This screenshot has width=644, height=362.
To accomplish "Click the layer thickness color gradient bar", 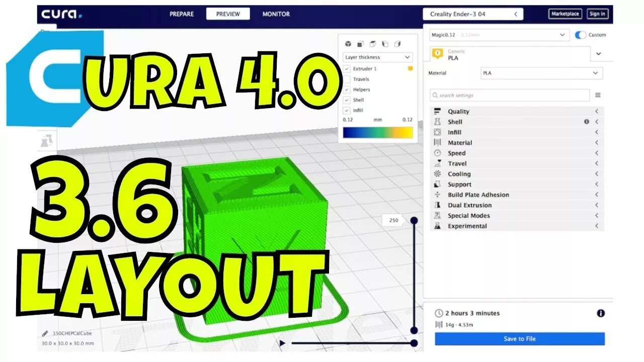I will [378, 132].
